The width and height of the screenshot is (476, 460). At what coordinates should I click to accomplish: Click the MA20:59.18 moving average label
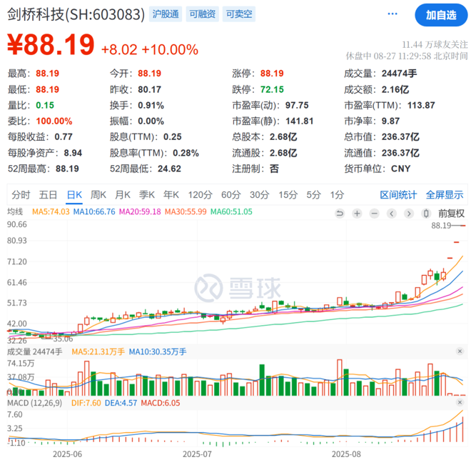(x=140, y=211)
